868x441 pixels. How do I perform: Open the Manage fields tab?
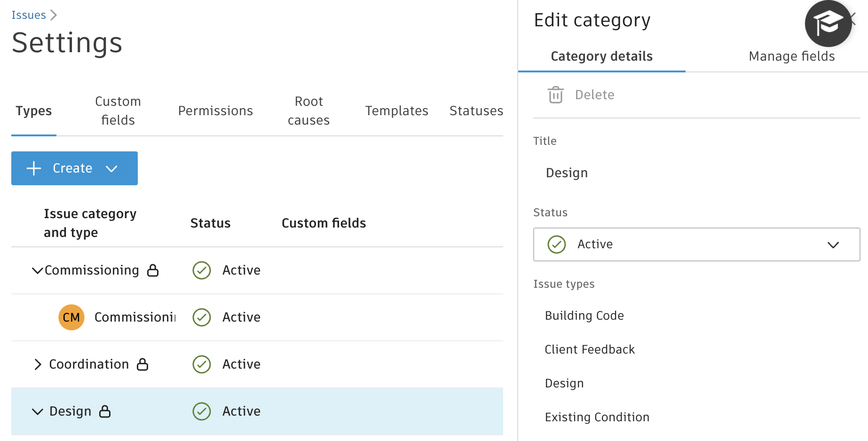pos(791,56)
